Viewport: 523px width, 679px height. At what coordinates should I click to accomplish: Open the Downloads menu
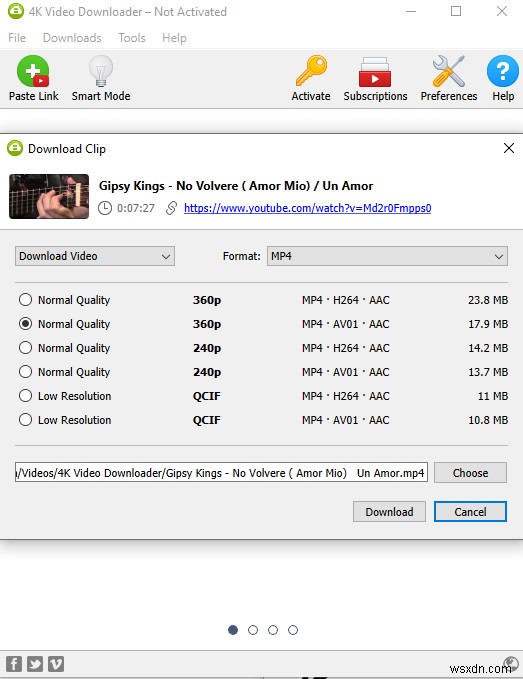pyautogui.click(x=72, y=38)
